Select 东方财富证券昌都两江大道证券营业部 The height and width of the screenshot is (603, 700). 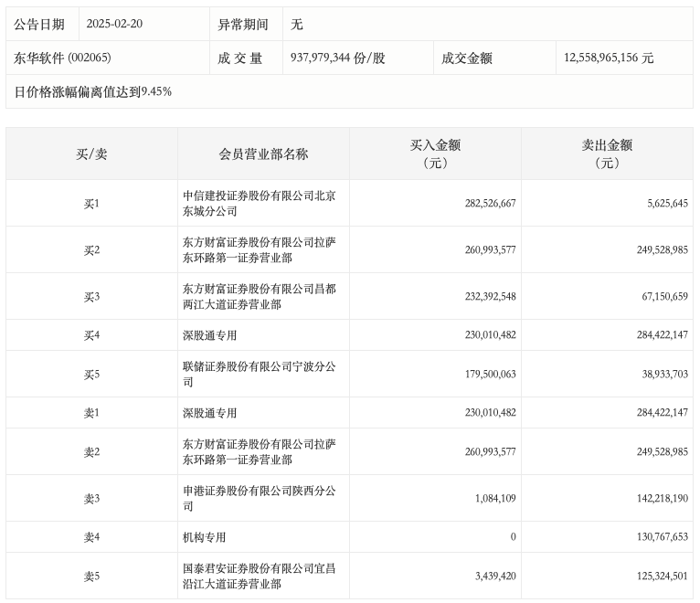pyautogui.click(x=259, y=296)
